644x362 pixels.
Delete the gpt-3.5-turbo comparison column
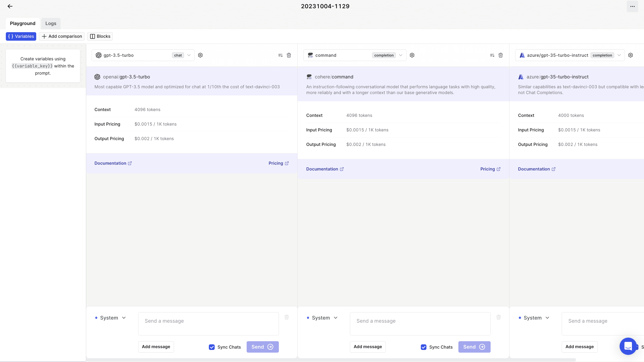point(289,55)
